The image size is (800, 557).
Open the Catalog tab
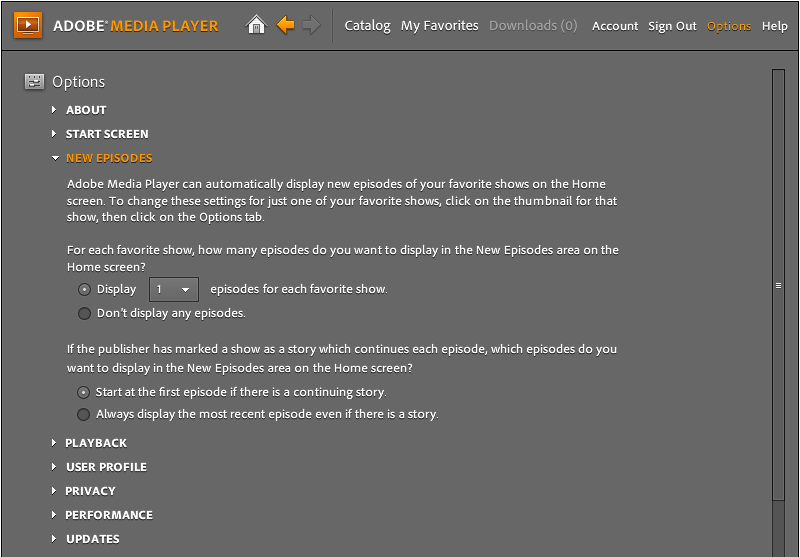[x=367, y=26]
